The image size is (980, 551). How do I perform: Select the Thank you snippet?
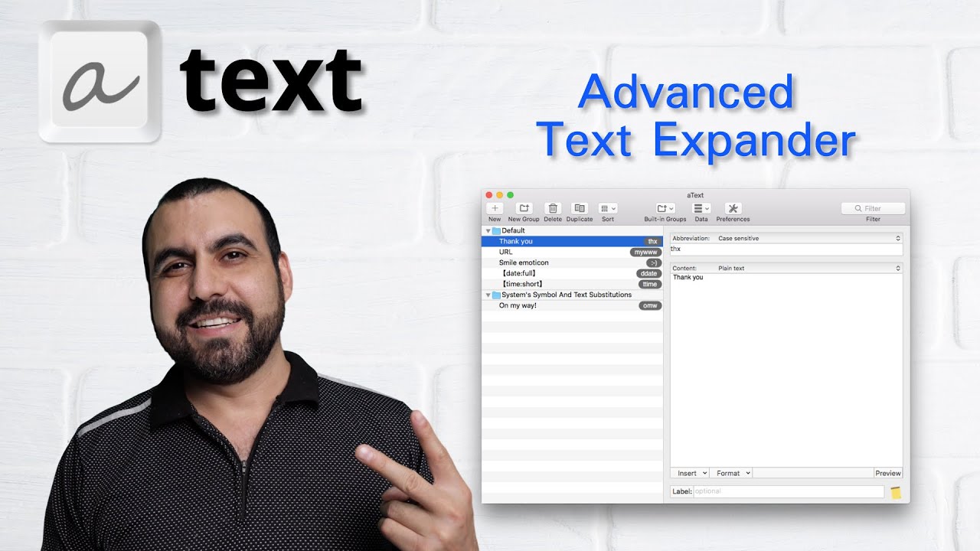(572, 241)
